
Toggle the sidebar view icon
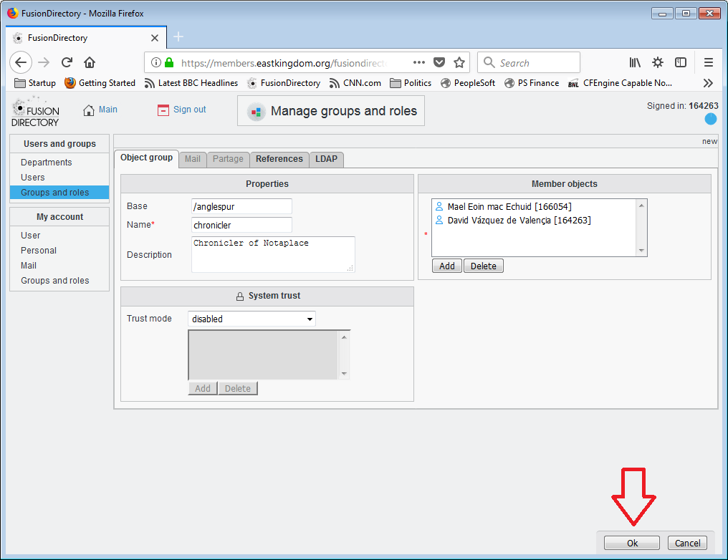click(x=681, y=62)
